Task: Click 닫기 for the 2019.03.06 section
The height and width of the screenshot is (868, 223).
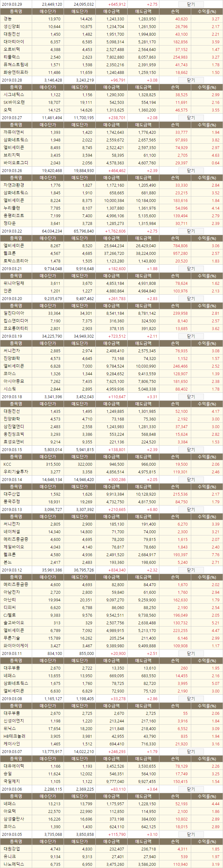Action: [x=191, y=789]
